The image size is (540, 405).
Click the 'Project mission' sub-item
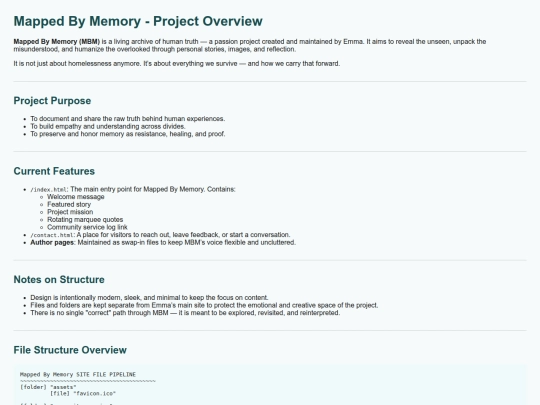click(70, 212)
